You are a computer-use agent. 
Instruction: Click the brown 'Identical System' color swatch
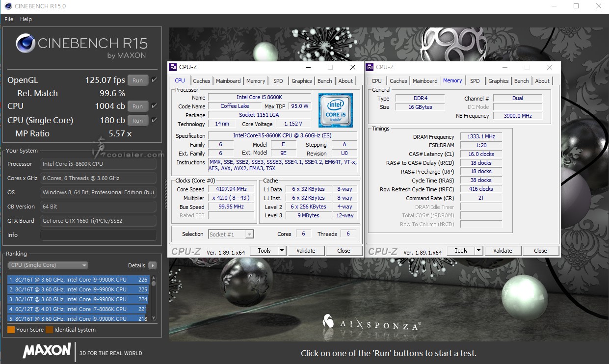coord(49,330)
